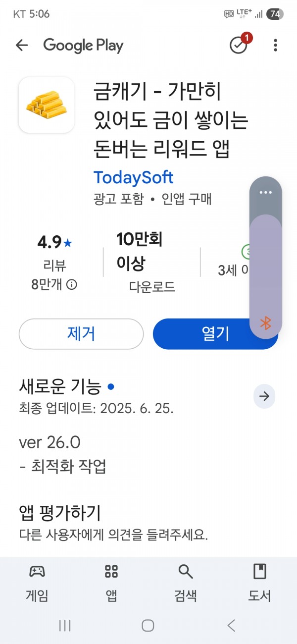Switch to the 게임 tab
Screen dimensions: 297x644
point(37,583)
